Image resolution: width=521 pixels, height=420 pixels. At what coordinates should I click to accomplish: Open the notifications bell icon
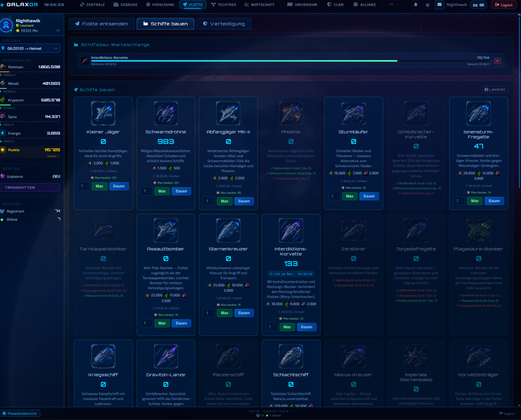click(415, 5)
